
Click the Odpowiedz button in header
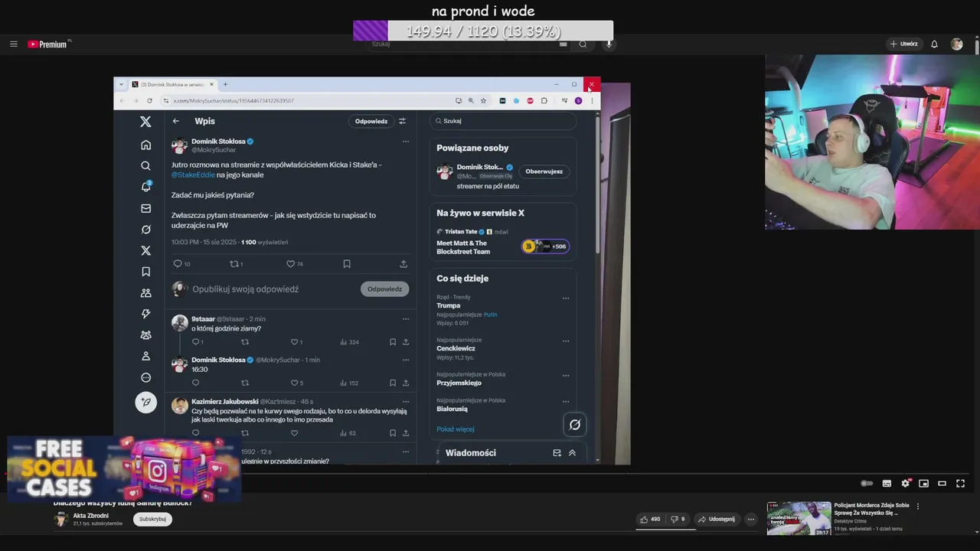(x=371, y=121)
